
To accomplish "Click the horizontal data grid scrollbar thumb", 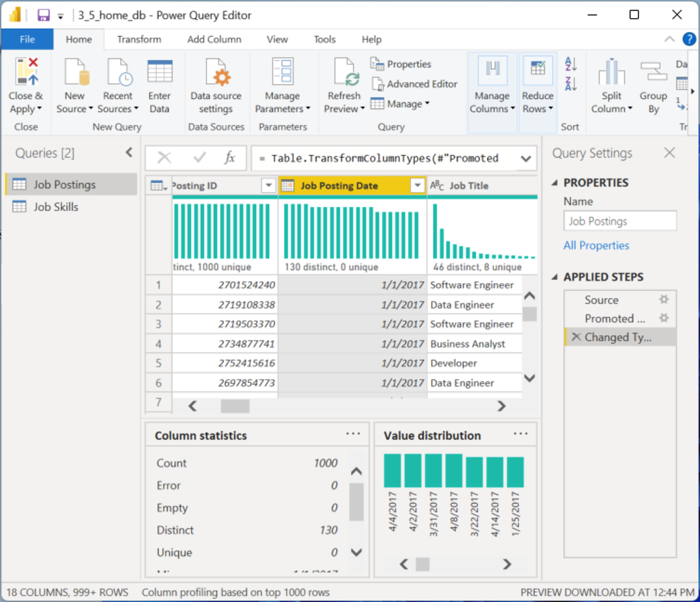I will pyautogui.click(x=235, y=406).
